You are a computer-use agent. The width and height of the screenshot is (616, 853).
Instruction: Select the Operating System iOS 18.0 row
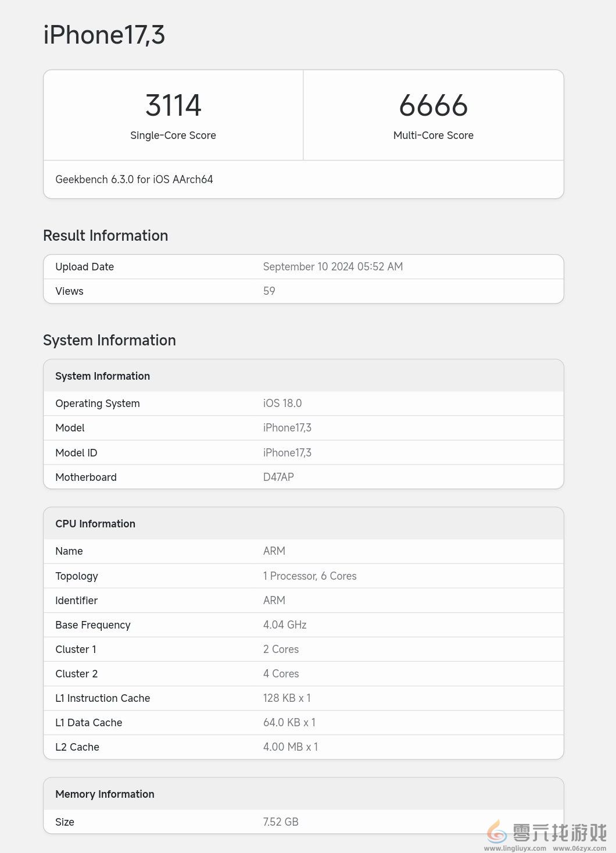[303, 403]
